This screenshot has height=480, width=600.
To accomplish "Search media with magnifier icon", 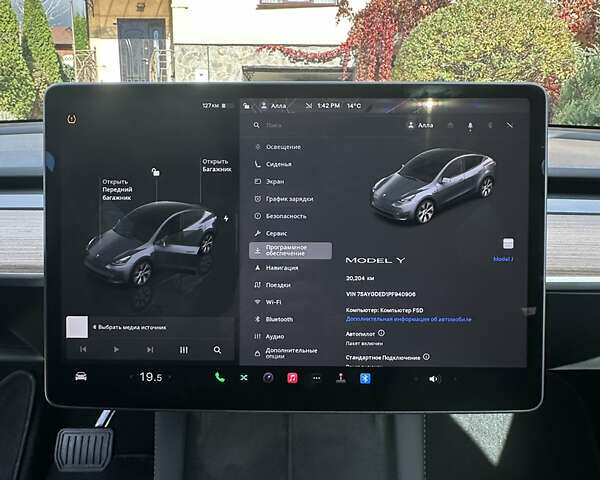I will coord(217,350).
